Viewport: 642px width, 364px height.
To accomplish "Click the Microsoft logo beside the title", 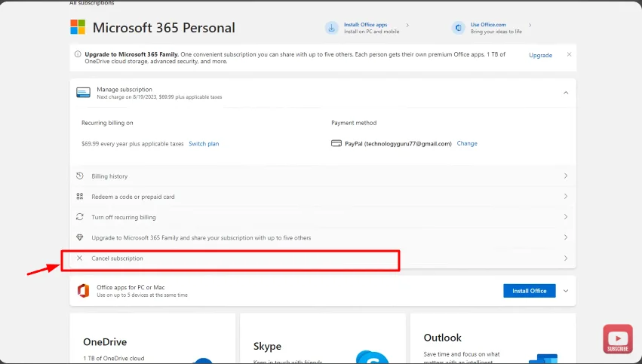I will tap(78, 27).
